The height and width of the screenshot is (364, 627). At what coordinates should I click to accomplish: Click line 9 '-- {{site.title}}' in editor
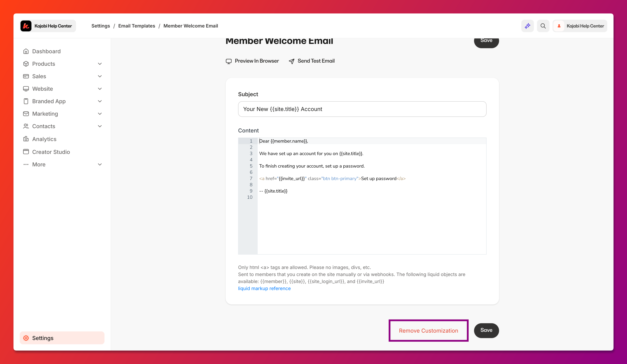pyautogui.click(x=273, y=191)
